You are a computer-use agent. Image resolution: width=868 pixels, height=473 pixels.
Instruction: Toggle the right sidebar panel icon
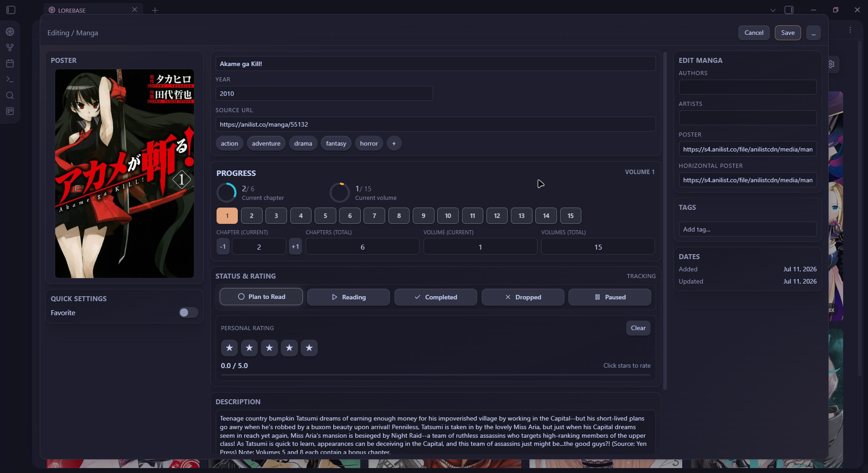coord(789,10)
